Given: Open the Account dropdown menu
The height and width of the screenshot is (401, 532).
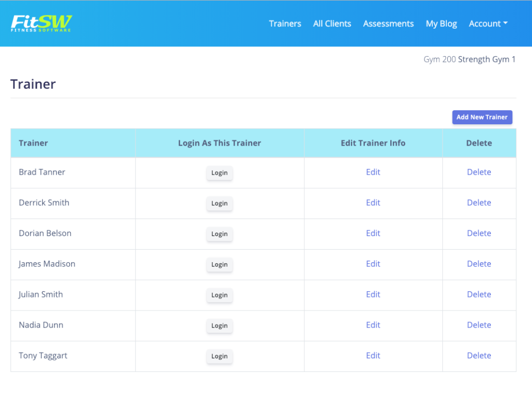Looking at the screenshot, I should [487, 23].
